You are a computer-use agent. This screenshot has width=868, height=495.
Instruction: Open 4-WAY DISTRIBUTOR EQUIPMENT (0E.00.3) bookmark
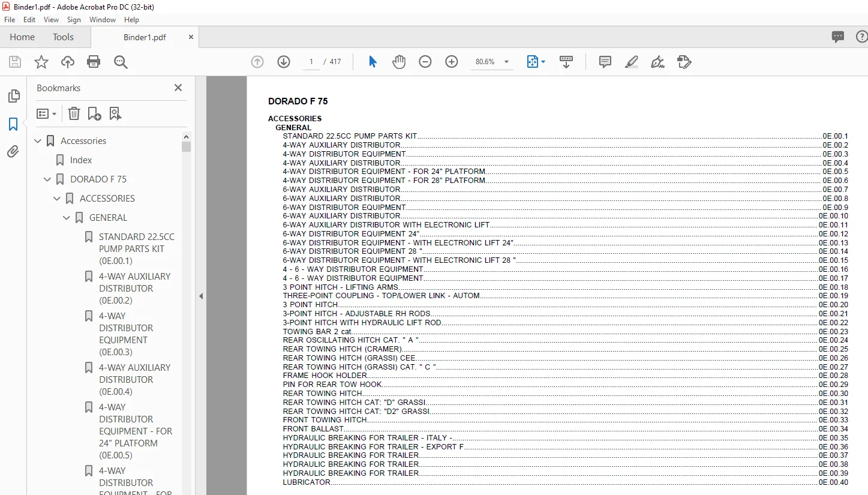[126, 334]
